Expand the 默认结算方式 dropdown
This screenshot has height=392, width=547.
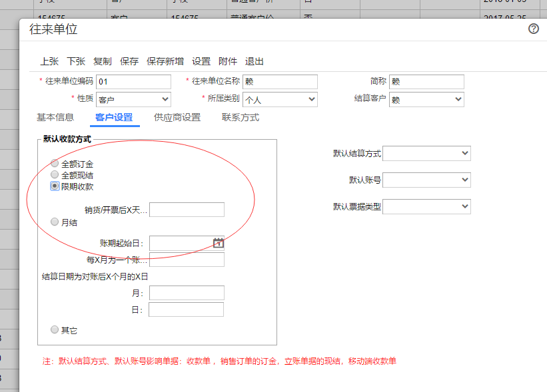point(426,154)
